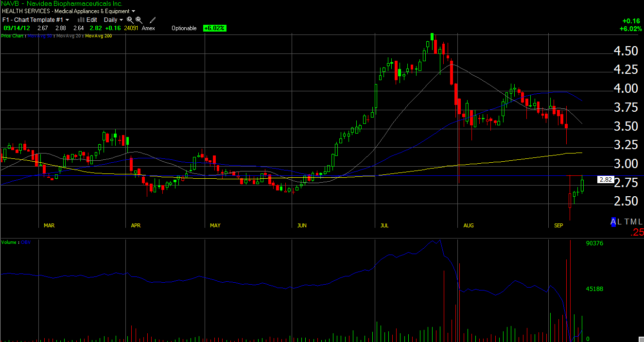Image resolution: width=644 pixels, height=342 pixels.
Task: Open the MovAvg 20 indicator label
Action: coord(69,36)
